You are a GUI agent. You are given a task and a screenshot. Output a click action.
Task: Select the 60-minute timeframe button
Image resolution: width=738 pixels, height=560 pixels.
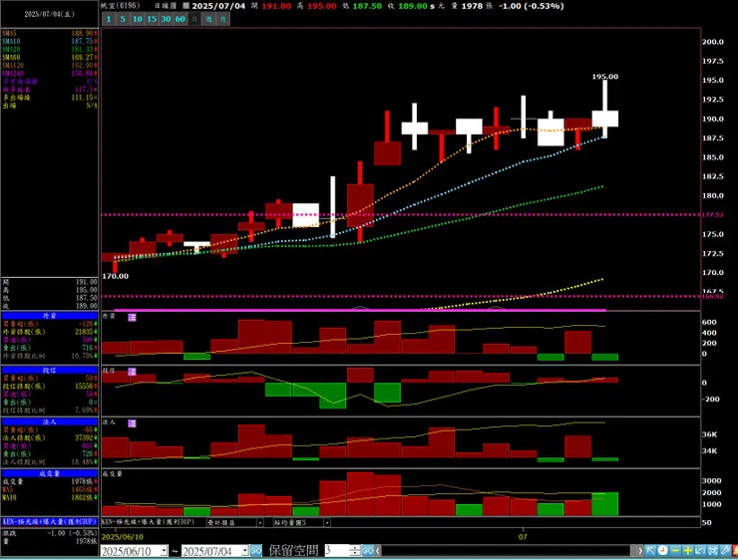(181, 19)
